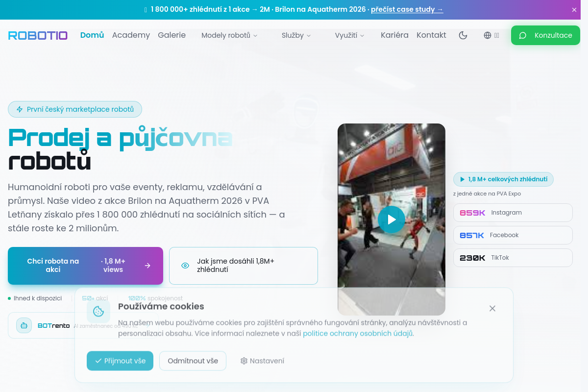Open the language selector globe
The image size is (588, 392).
pos(491,35)
